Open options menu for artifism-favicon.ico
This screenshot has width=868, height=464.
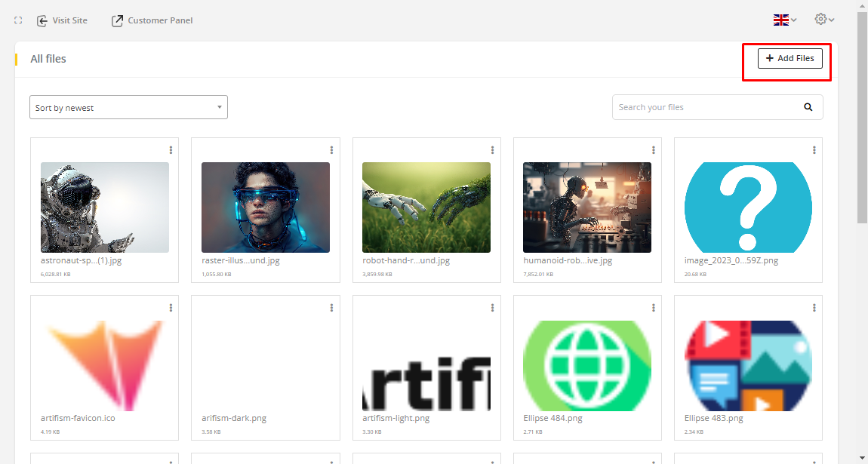(x=171, y=308)
